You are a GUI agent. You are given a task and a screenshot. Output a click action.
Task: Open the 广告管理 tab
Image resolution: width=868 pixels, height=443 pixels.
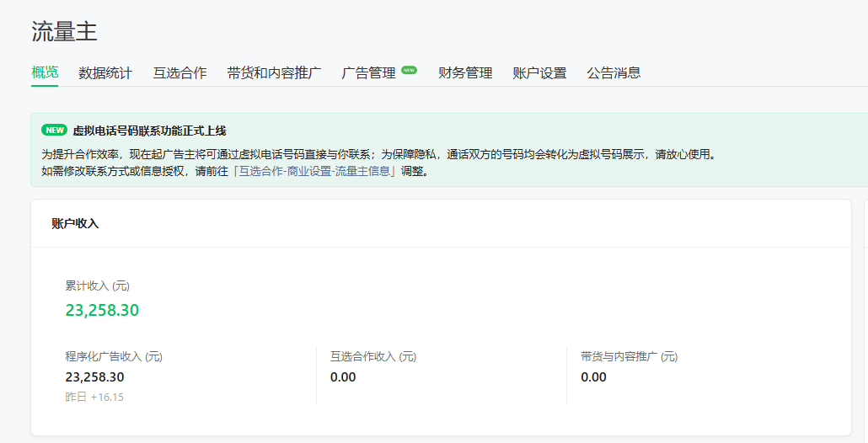[x=368, y=73]
